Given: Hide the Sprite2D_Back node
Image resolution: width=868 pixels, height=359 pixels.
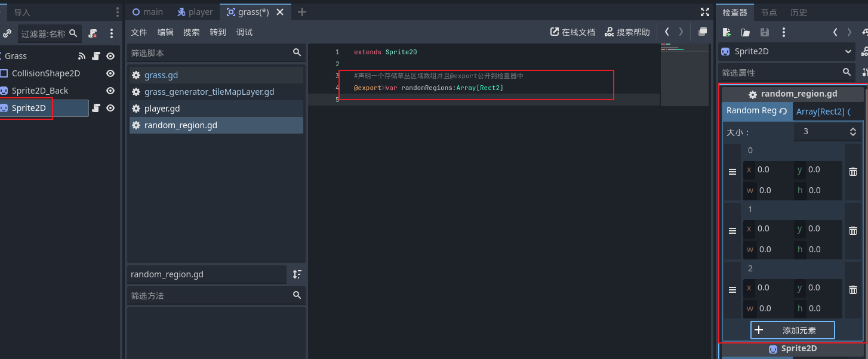Looking at the screenshot, I should (110, 91).
